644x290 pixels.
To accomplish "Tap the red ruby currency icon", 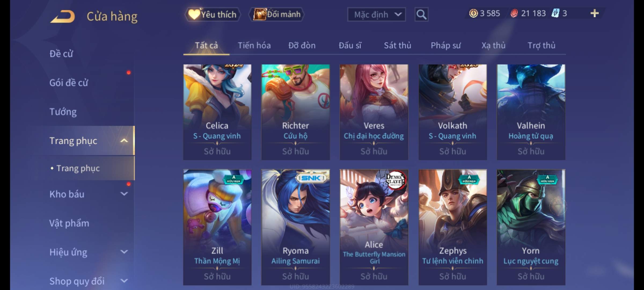I will [514, 13].
